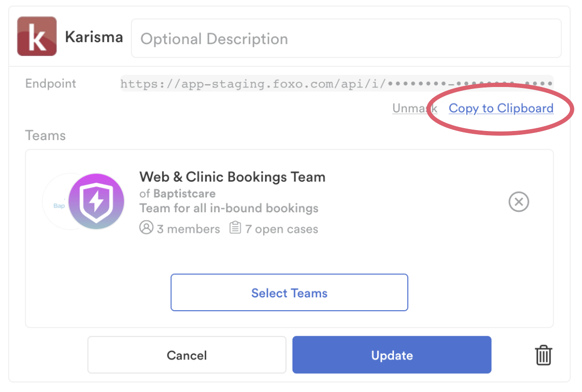This screenshot has height=392, width=582.
Task: Copy the endpoint to clipboard
Action: point(501,109)
